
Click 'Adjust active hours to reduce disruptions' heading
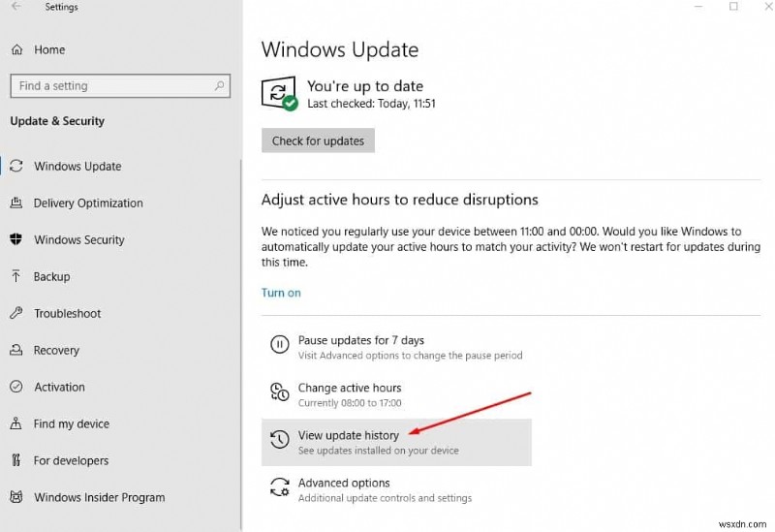(399, 200)
